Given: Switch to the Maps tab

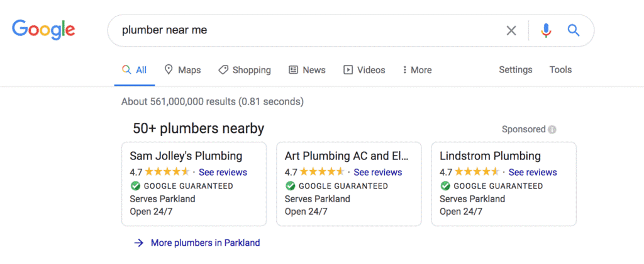Looking at the screenshot, I should 183,70.
